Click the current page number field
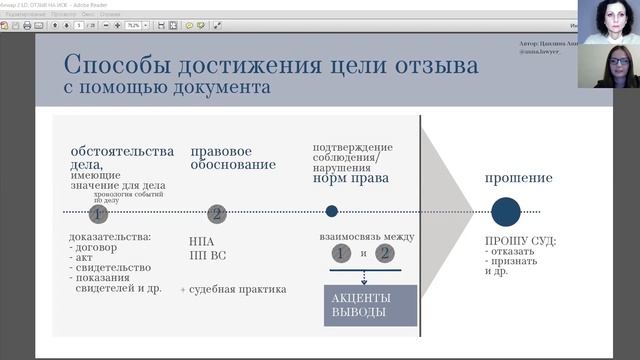 (79, 26)
